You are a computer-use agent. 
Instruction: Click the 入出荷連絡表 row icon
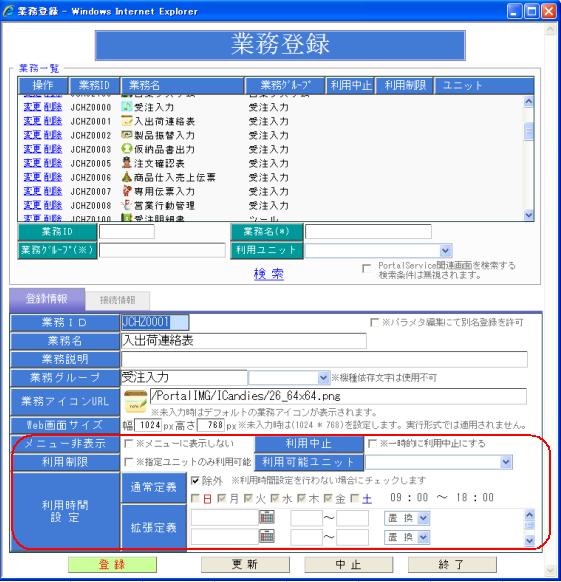(x=127, y=121)
